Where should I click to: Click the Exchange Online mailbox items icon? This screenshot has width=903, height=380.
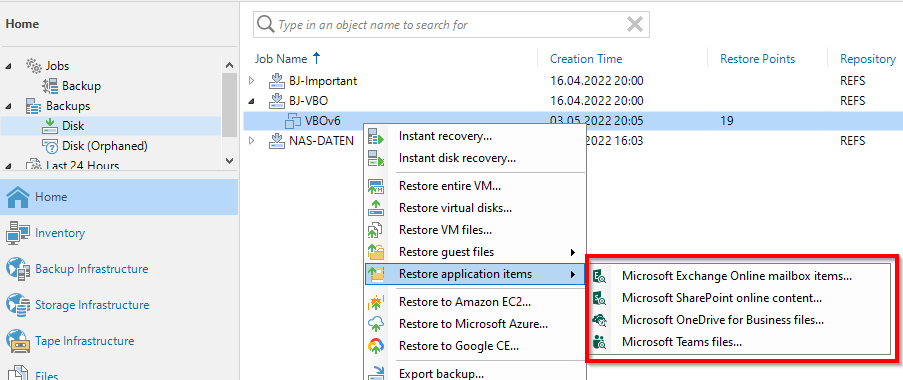(x=600, y=276)
